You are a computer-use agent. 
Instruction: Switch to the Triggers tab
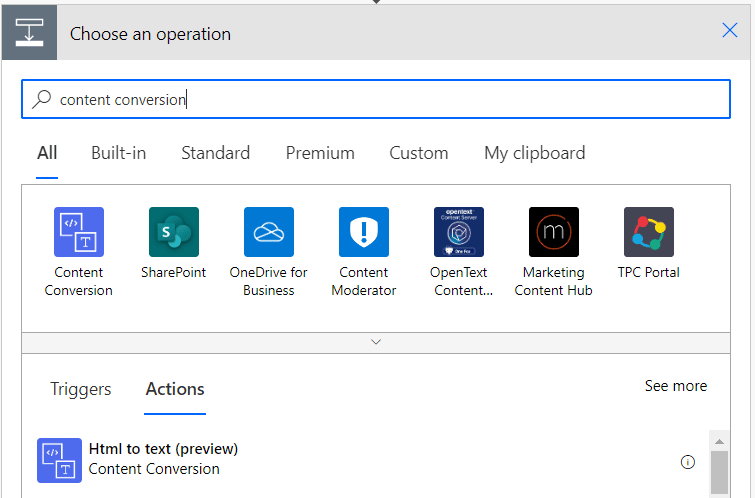click(x=80, y=389)
